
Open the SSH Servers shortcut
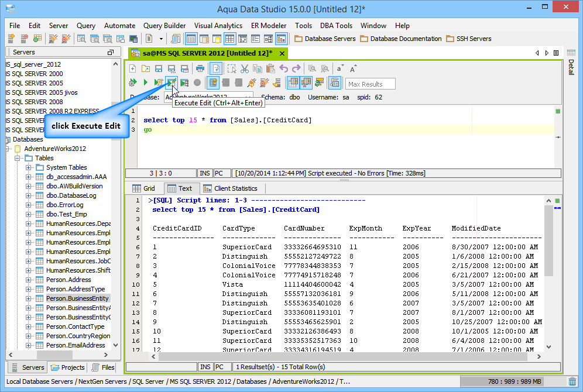pyautogui.click(x=469, y=39)
